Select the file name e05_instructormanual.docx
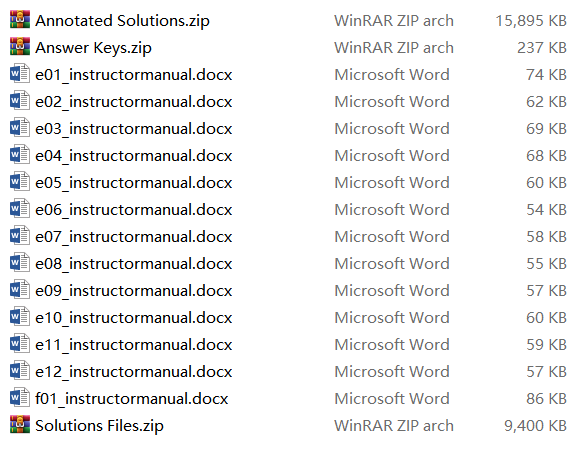The image size is (586, 465). (x=133, y=183)
